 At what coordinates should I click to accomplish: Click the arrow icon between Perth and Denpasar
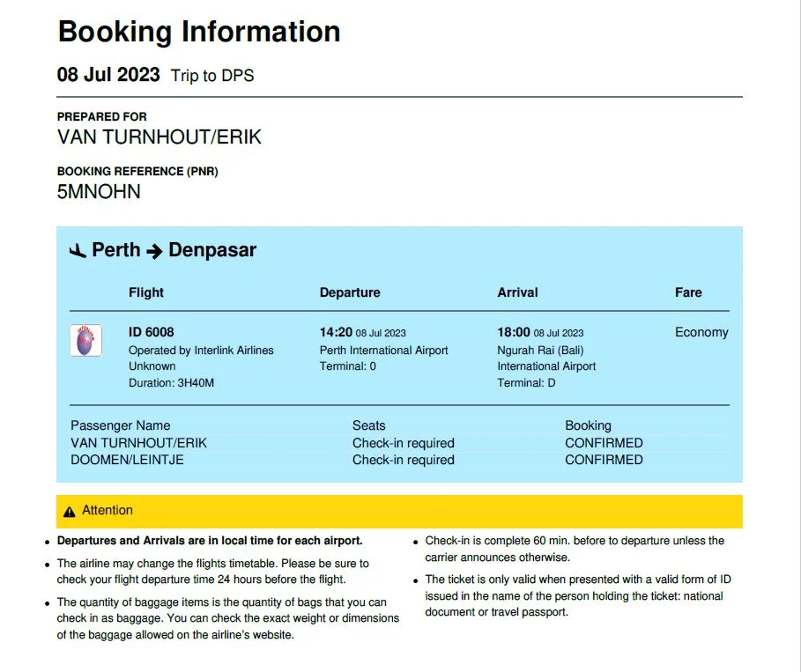click(154, 251)
